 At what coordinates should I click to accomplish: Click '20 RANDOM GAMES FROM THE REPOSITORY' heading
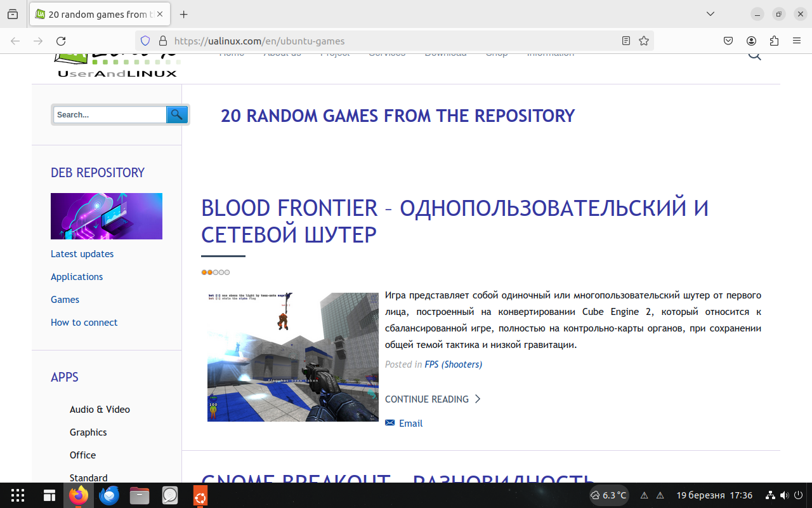[398, 116]
